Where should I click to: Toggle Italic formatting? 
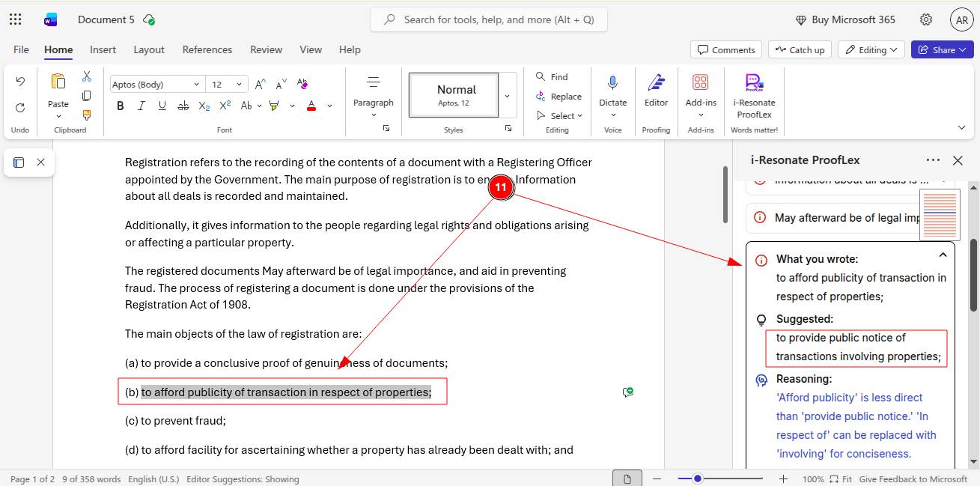[x=141, y=106]
